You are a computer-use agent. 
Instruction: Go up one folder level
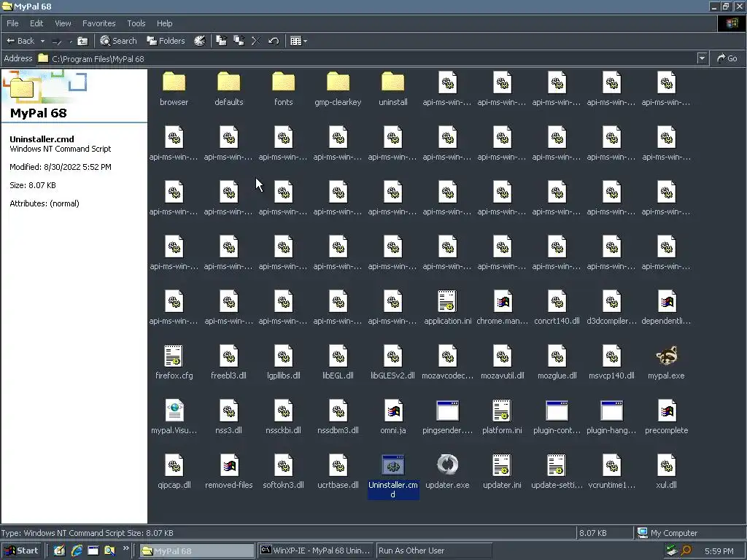[x=82, y=41]
